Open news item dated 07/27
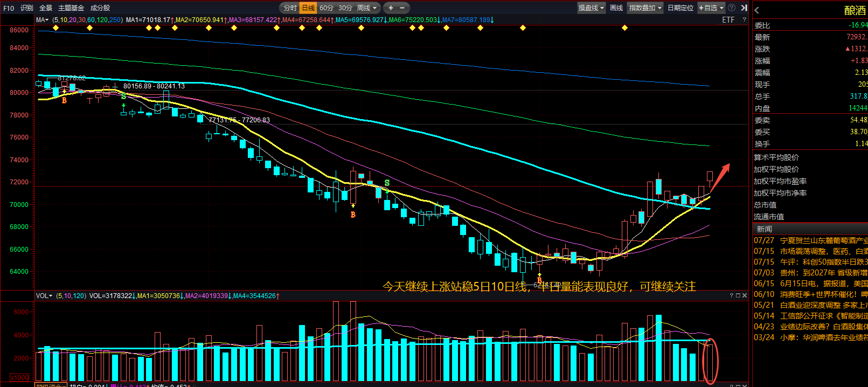Viewport: 868px width, 387px height. pos(810,240)
